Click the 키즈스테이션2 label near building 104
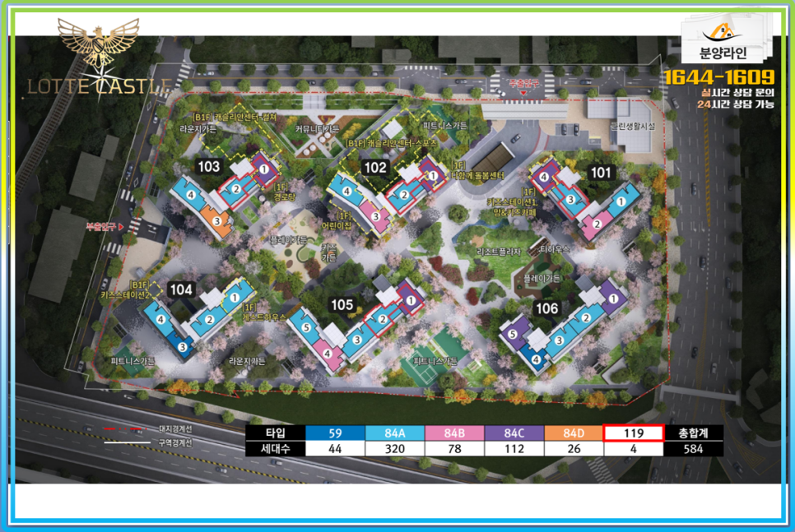This screenshot has width=795, height=532. [x=125, y=295]
